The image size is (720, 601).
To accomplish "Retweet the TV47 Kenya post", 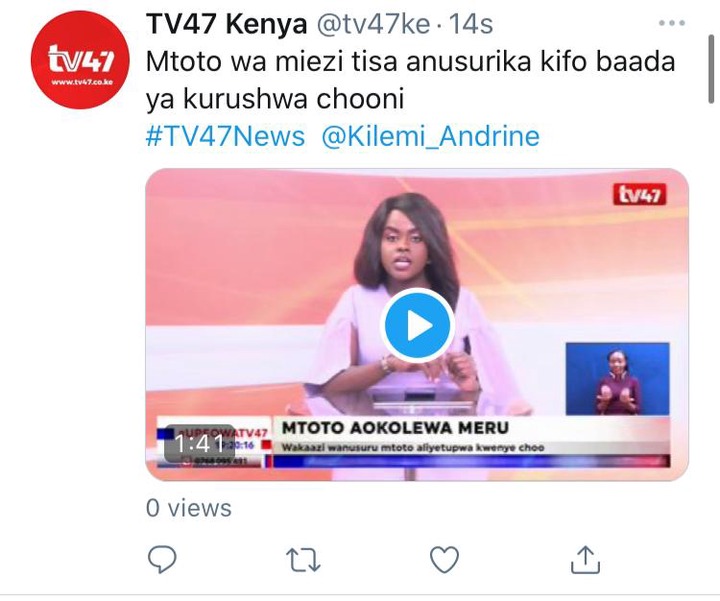I will pos(303,560).
